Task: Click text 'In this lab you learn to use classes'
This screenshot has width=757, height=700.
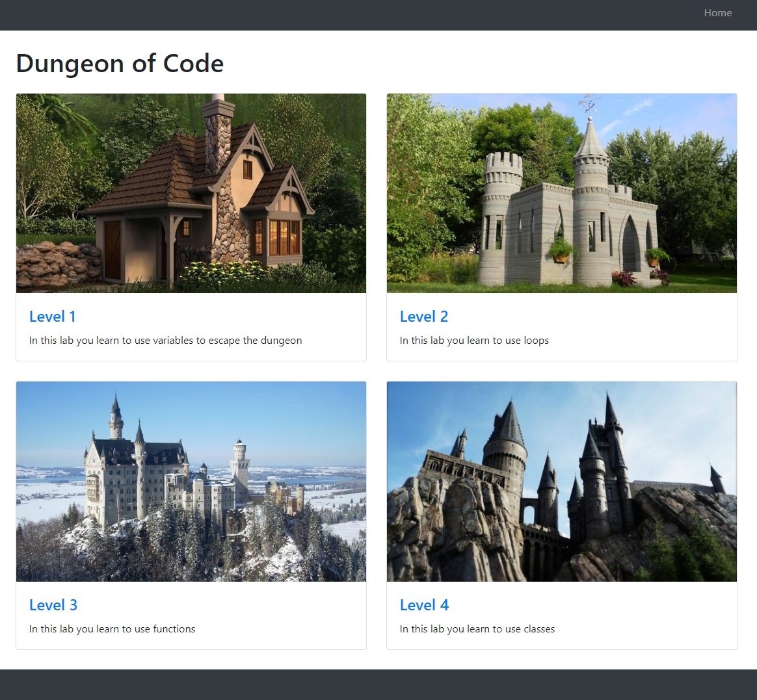Action: (477, 629)
